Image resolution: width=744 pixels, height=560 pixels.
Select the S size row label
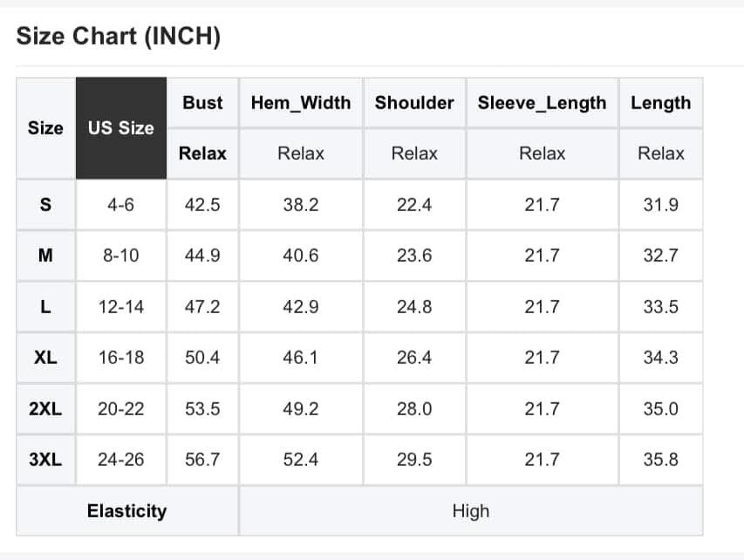(45, 205)
